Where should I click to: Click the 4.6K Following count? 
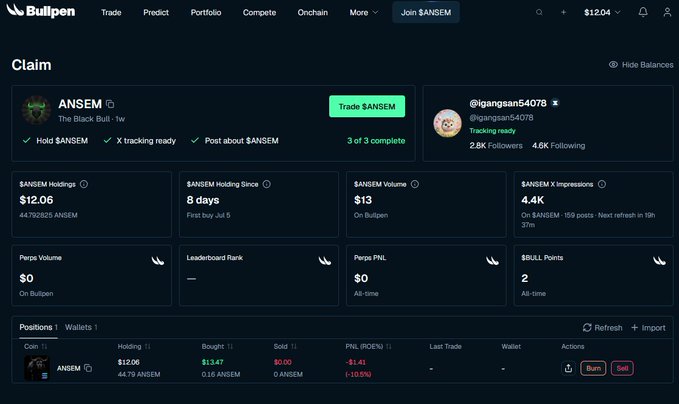[x=559, y=145]
